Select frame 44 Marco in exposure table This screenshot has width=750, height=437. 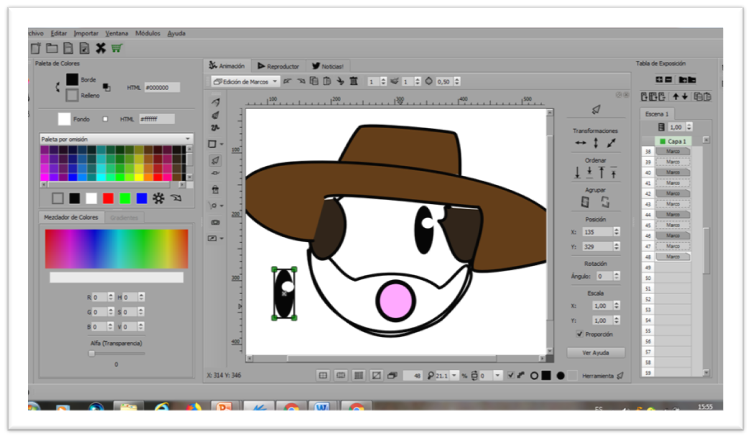point(672,214)
